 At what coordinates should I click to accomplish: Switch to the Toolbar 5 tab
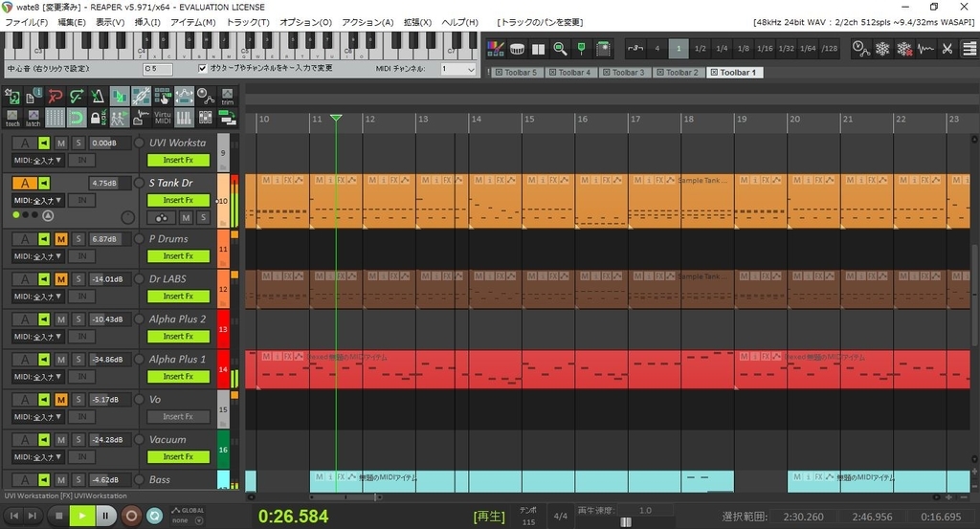coord(516,73)
